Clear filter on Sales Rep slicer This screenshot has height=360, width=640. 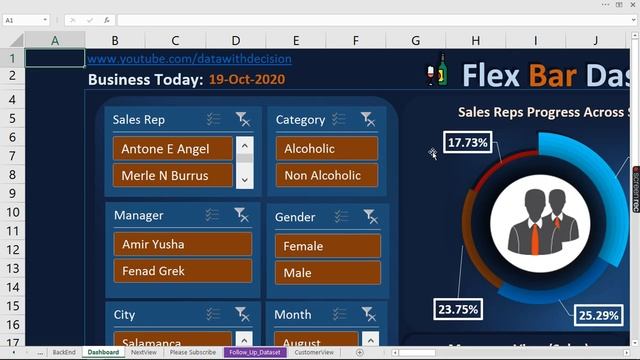(x=243, y=119)
